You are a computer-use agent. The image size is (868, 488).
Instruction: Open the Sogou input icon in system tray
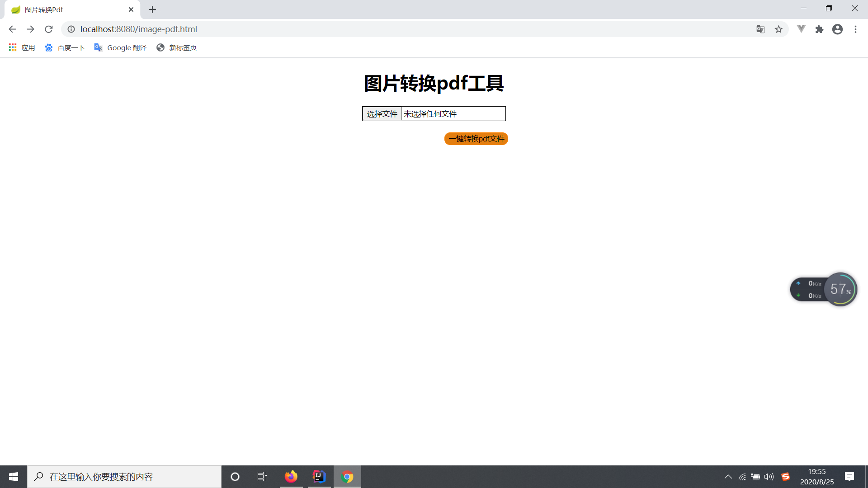[x=786, y=476]
